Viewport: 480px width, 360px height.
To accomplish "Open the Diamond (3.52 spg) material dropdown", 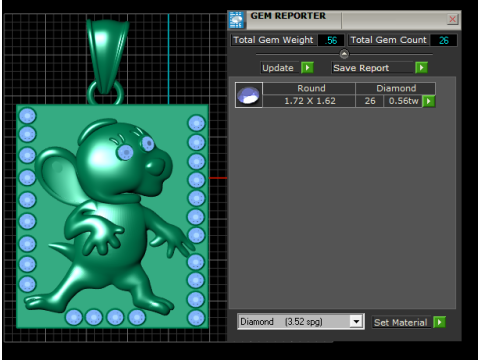I will click(356, 322).
